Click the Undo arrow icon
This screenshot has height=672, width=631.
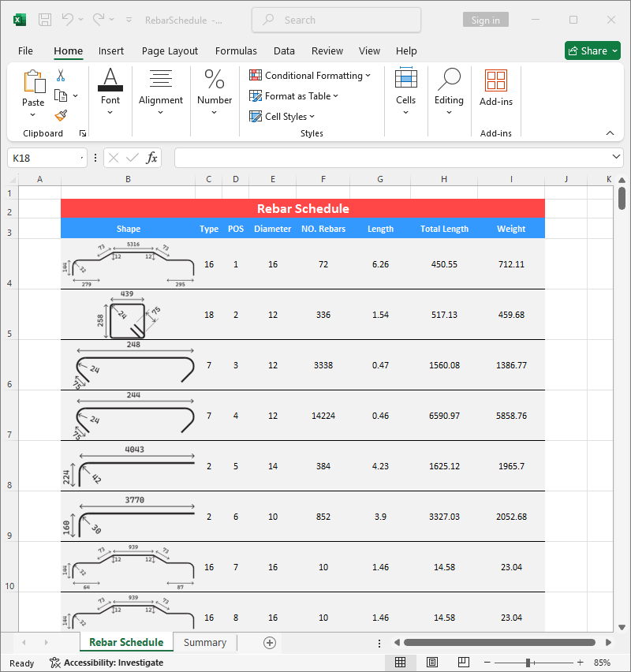pos(68,19)
